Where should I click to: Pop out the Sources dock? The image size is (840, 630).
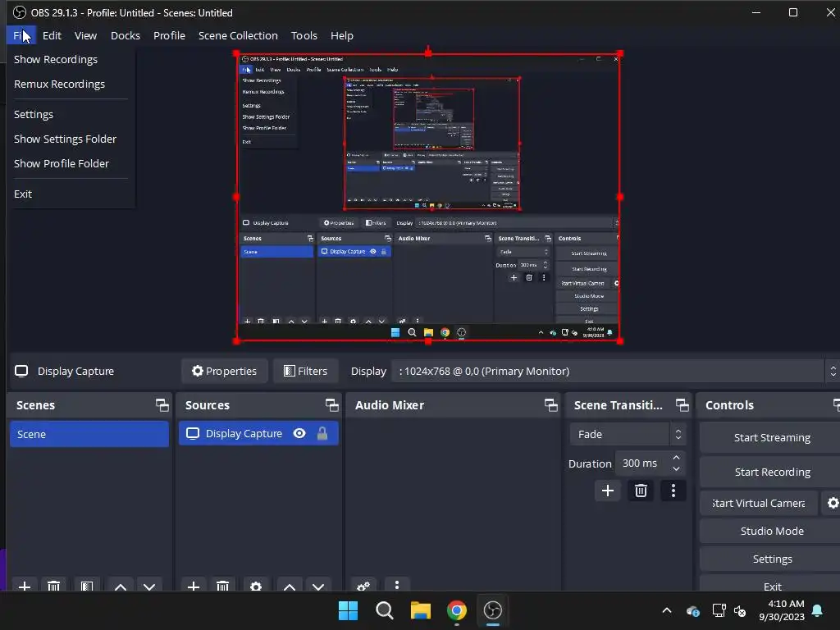pos(332,405)
